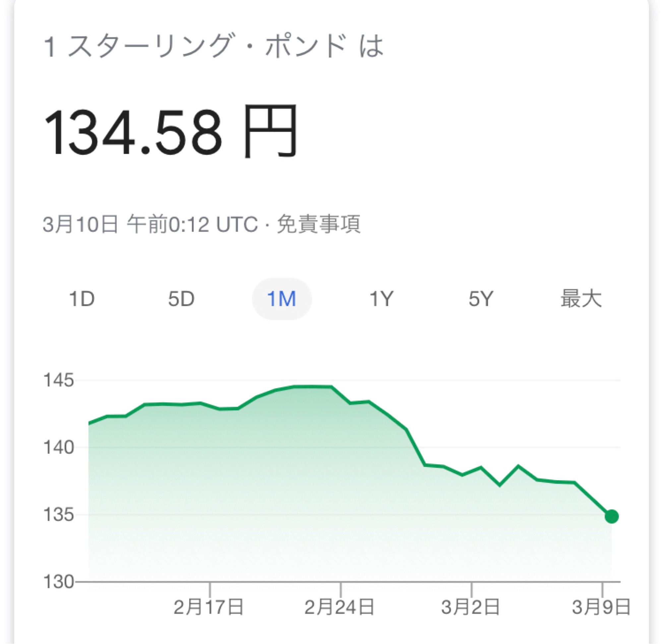Screen dimensions: 663x644
Task: Click the 2月24日 date axis label
Action: point(339,607)
